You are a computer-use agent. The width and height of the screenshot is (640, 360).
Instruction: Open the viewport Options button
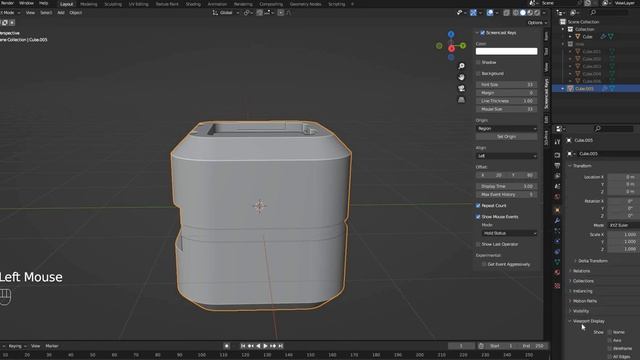[537, 23]
